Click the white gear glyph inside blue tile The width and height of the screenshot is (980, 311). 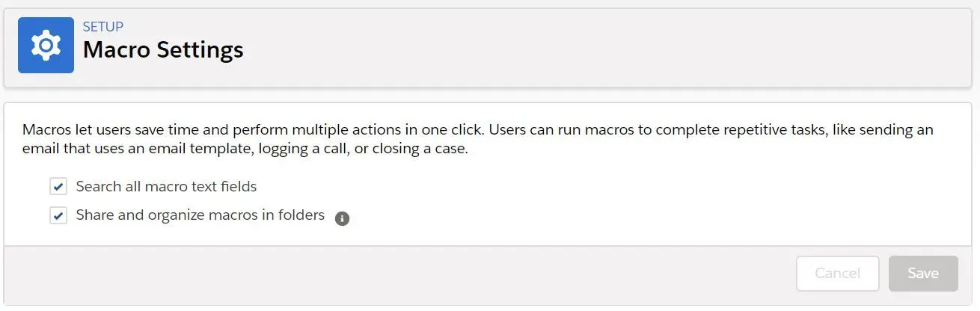[x=46, y=45]
